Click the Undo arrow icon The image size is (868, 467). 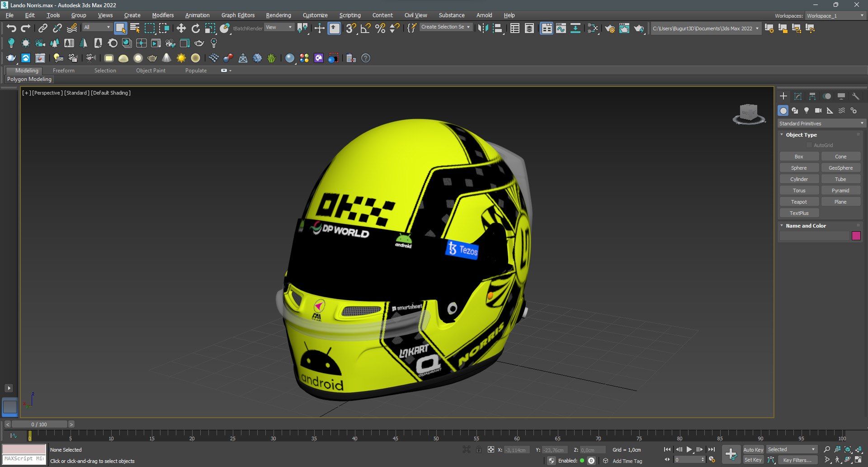pos(11,29)
